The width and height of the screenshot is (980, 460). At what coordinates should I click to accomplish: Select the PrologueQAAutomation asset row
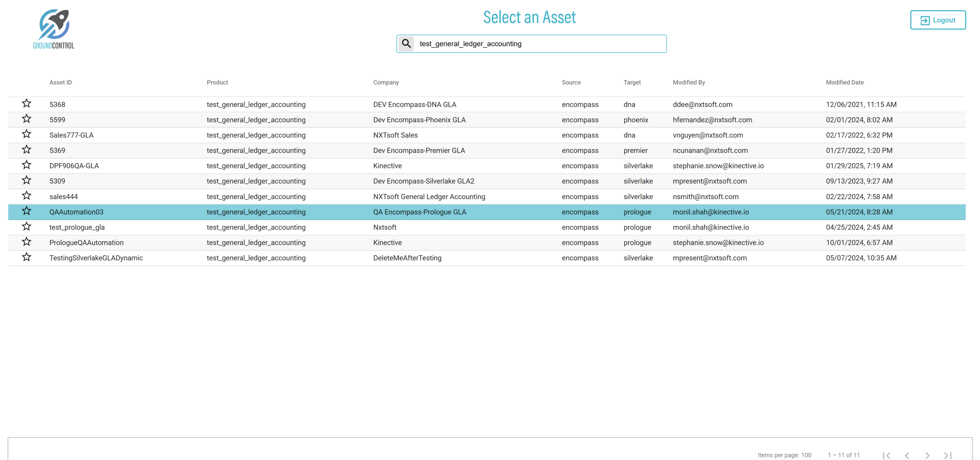(x=86, y=243)
